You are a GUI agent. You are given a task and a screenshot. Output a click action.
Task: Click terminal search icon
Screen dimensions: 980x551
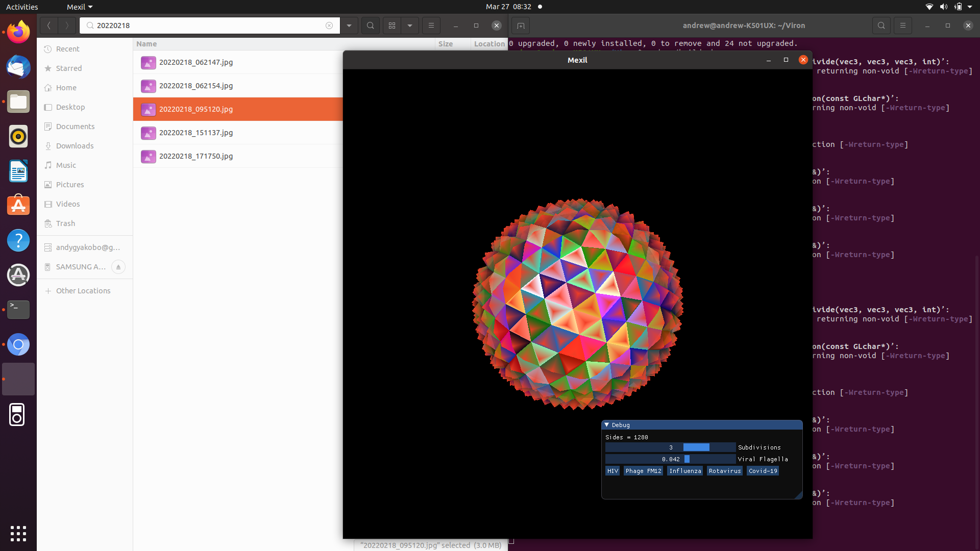tap(881, 26)
